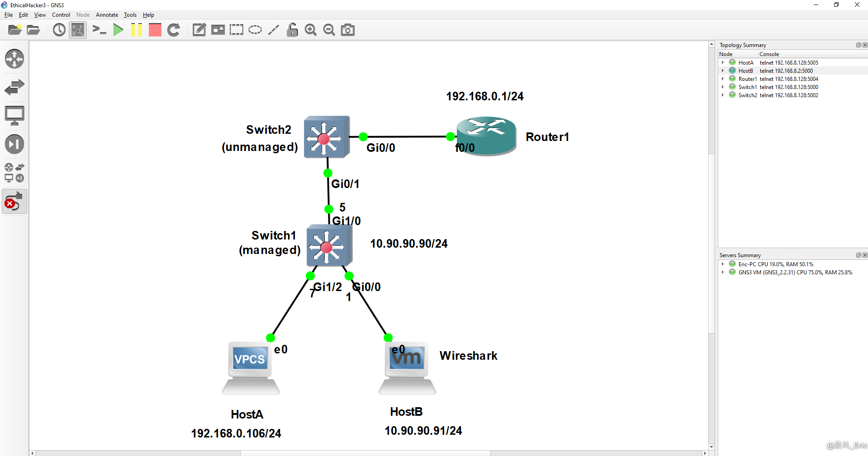The height and width of the screenshot is (456, 868).
Task: Browse routers in the device sidebar
Action: pos(14,59)
